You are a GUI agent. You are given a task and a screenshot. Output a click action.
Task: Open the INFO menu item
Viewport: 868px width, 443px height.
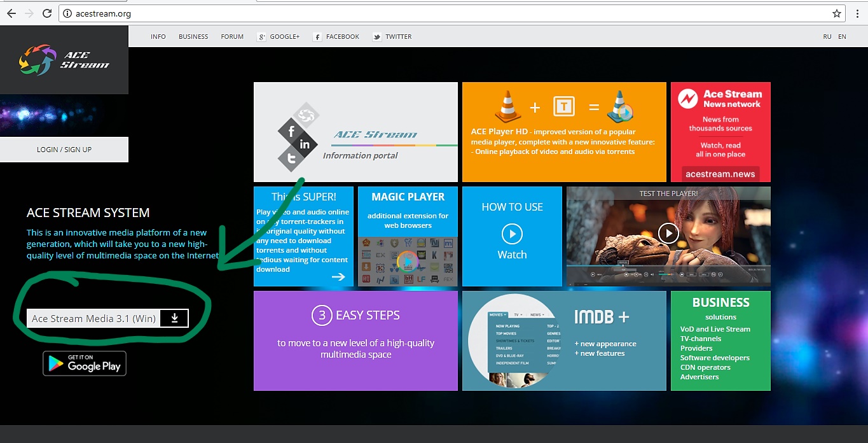[158, 37]
